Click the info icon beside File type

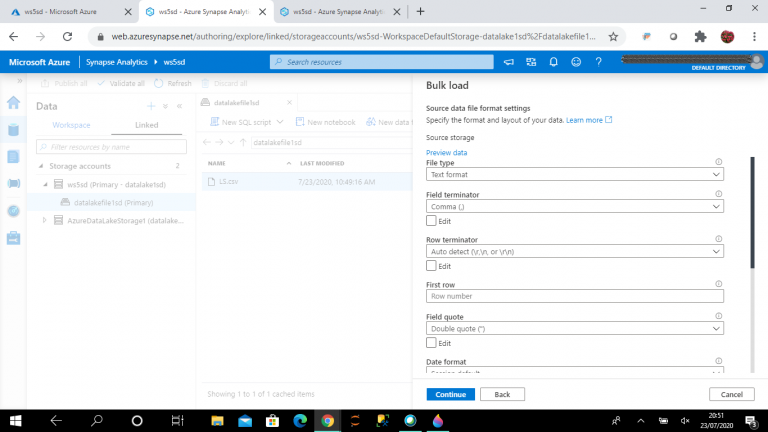click(x=719, y=162)
